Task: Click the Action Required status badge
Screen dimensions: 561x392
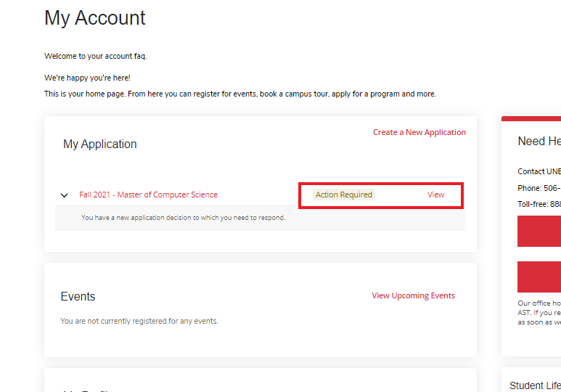Action: pos(344,195)
